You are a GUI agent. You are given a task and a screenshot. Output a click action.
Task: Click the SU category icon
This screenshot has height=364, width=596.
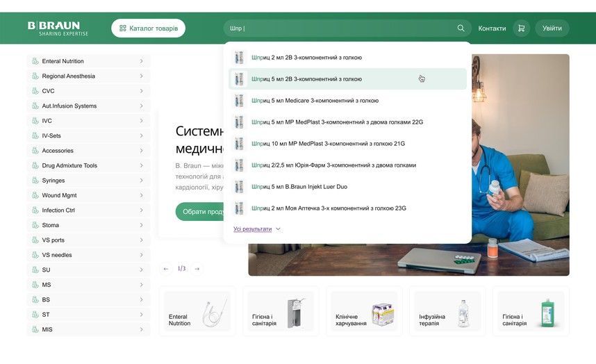coord(35,270)
